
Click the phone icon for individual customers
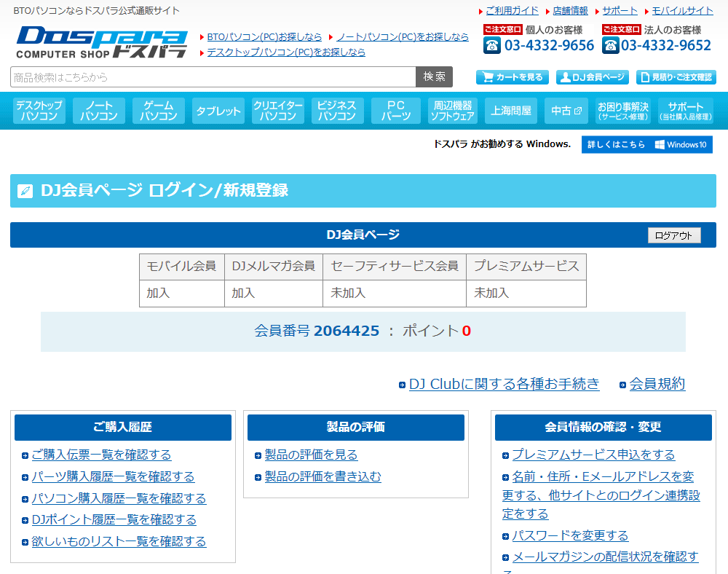(x=491, y=45)
